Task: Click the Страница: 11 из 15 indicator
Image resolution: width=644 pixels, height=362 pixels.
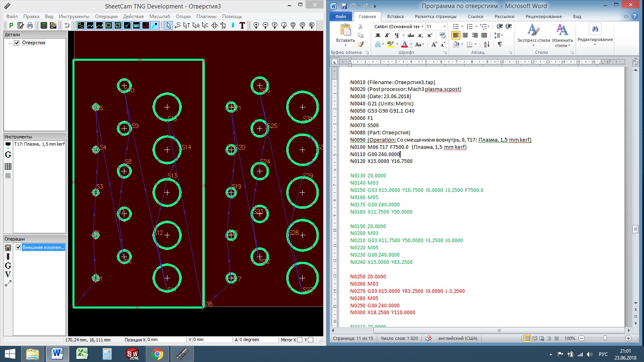Action: 353,338
